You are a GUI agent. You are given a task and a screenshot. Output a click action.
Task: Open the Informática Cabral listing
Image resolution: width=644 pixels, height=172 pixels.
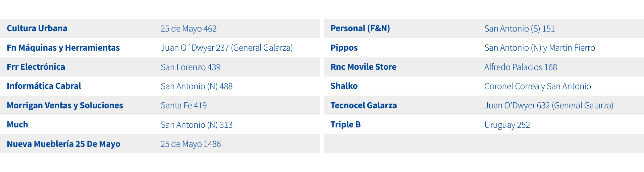tap(44, 86)
